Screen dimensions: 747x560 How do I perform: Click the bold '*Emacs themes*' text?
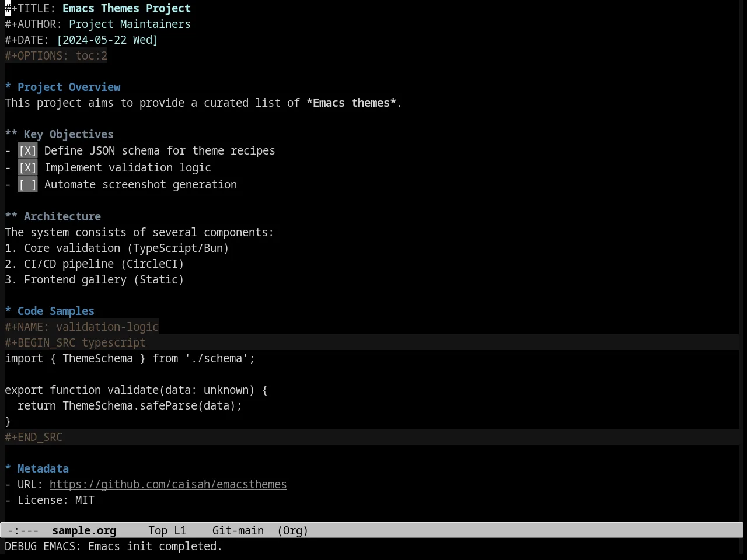(x=351, y=103)
